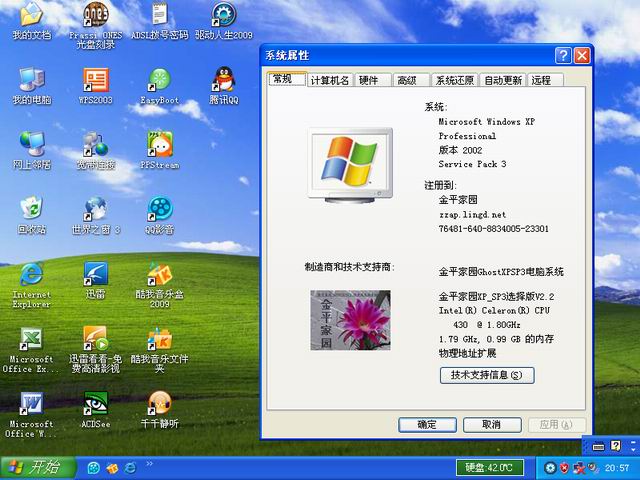Screen dimensions: 640x480
Task: Click product ID 76481-640-8834005-23301 text
Action: 493,229
